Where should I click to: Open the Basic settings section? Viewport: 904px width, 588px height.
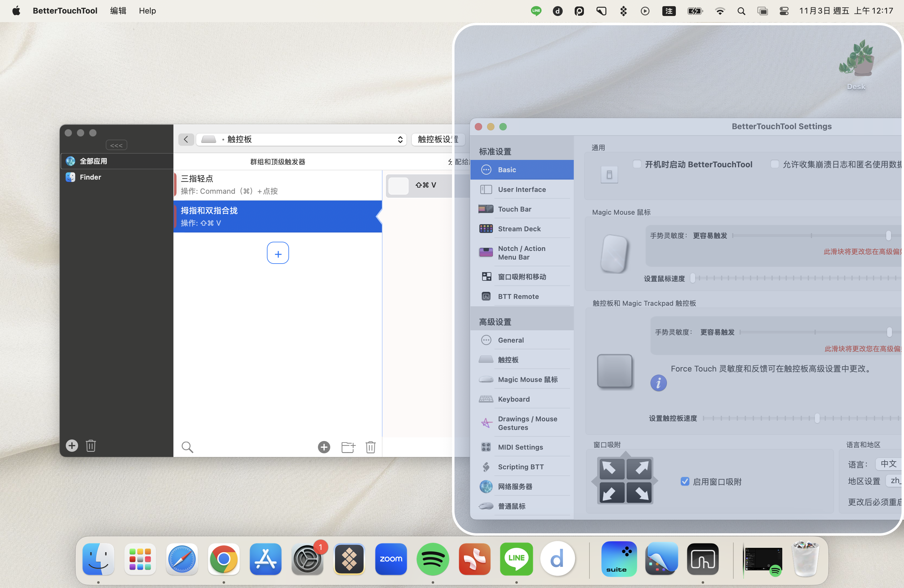[522, 170]
